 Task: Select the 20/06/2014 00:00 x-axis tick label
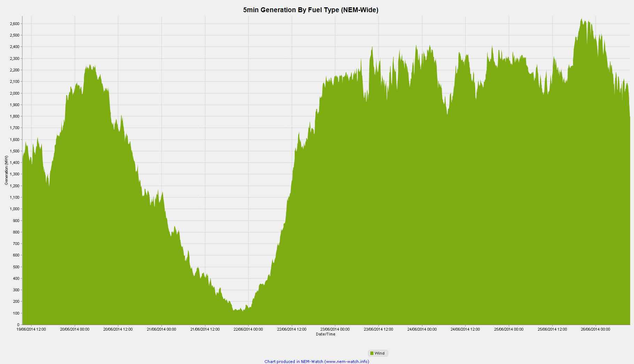coord(75,329)
